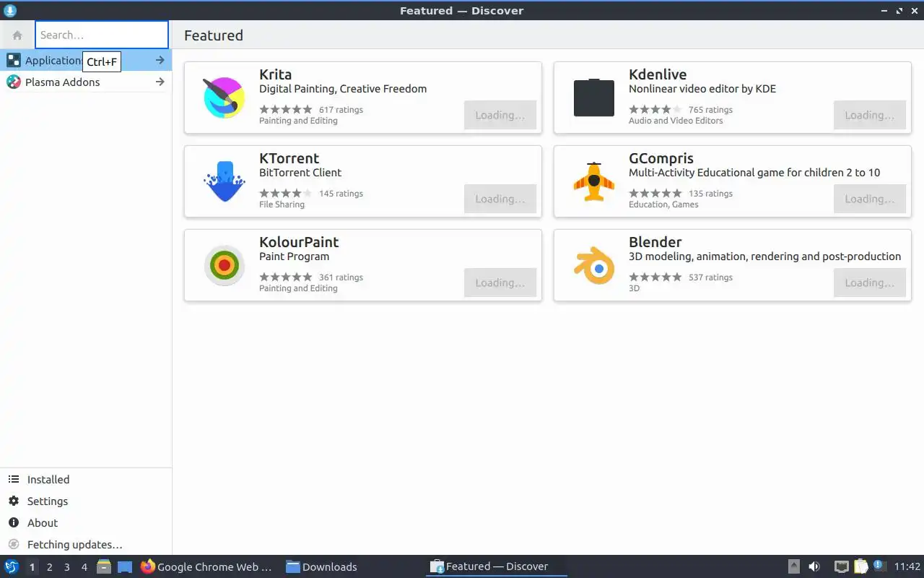Click the Kdenlive title text
This screenshot has height=578, width=924.
pos(658,74)
